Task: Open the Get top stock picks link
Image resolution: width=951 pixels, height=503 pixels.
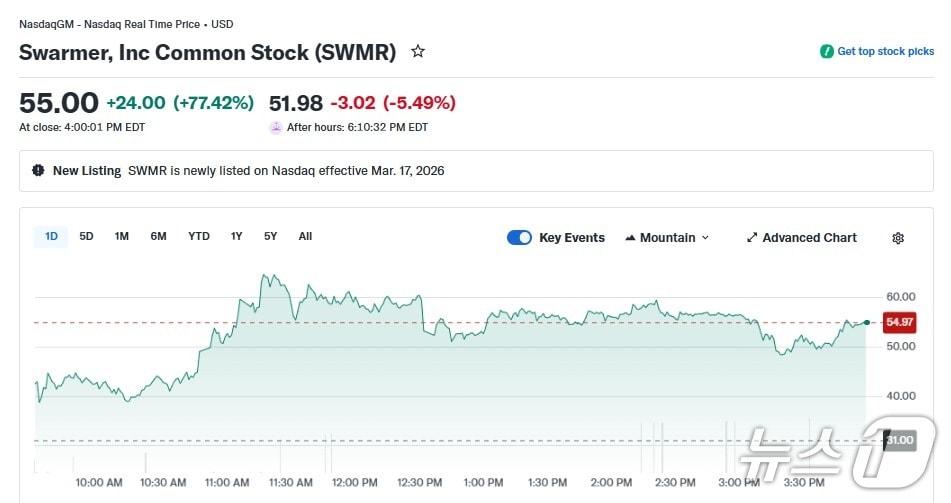Action: click(885, 52)
